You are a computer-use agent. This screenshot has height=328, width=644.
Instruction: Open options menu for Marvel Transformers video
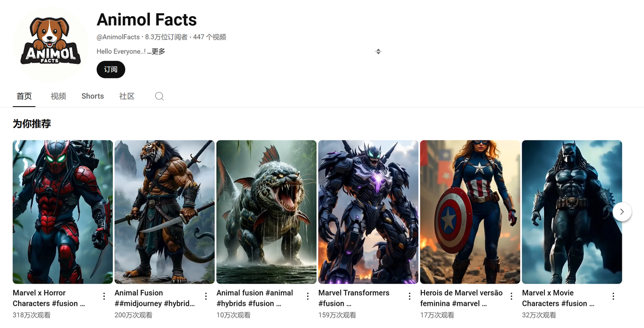tap(410, 296)
